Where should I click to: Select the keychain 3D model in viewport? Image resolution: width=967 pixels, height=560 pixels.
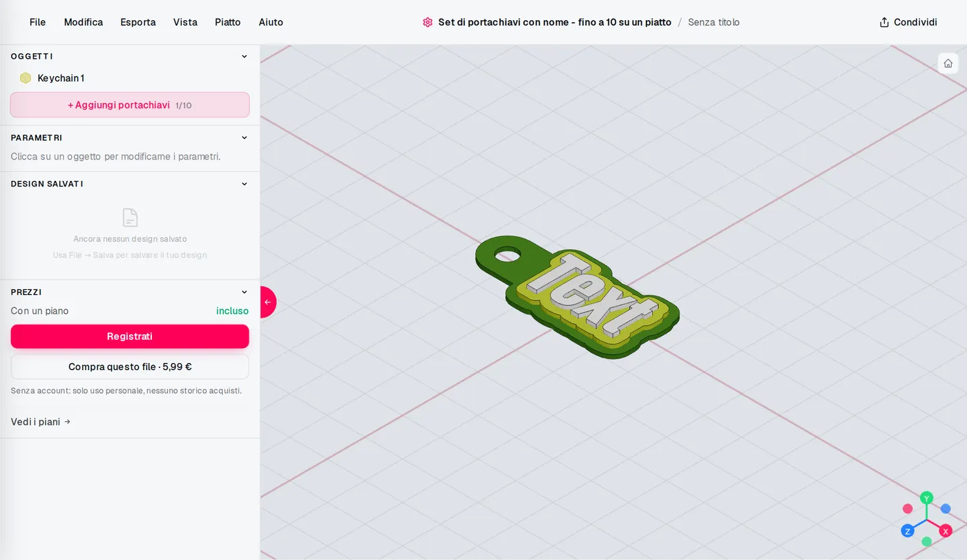coord(577,298)
